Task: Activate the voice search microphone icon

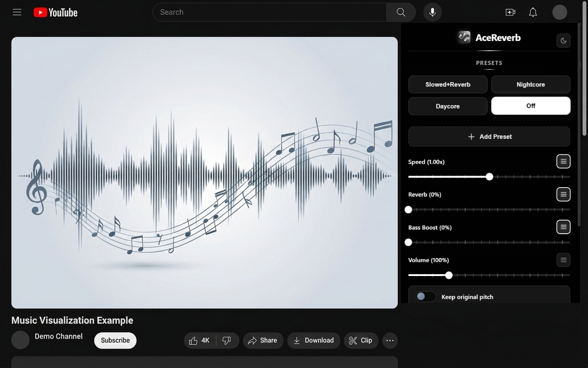Action: pyautogui.click(x=432, y=12)
